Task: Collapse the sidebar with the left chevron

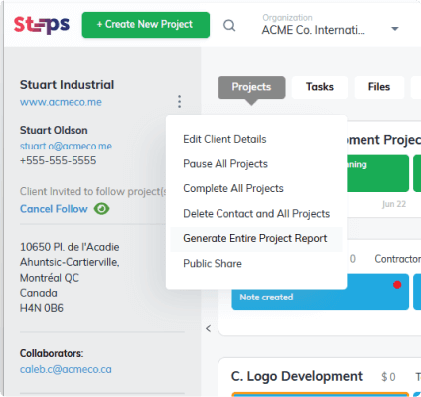Action: pyautogui.click(x=209, y=328)
